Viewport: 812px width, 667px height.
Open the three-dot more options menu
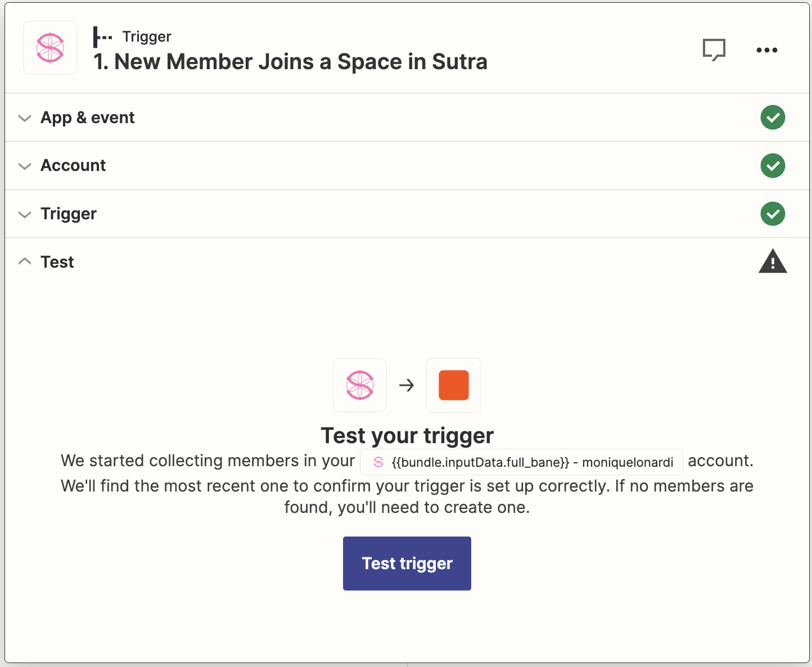[x=767, y=50]
